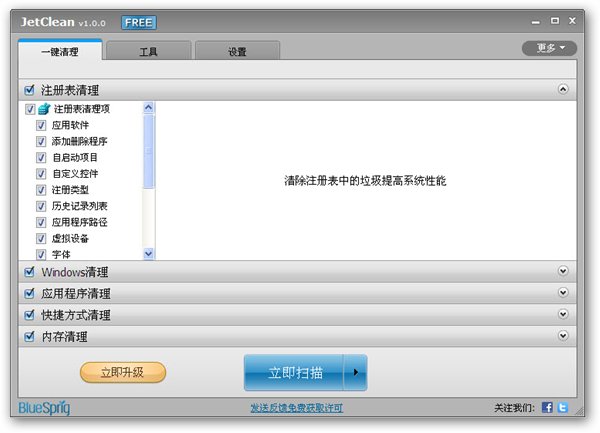Toggle the 自定义控件 checkbox

(x=41, y=174)
